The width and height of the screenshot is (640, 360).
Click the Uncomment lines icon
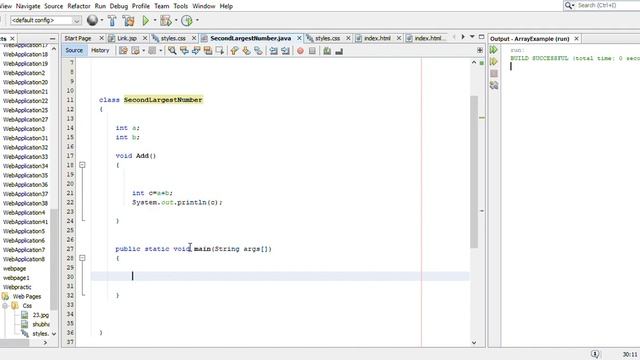(x=339, y=51)
